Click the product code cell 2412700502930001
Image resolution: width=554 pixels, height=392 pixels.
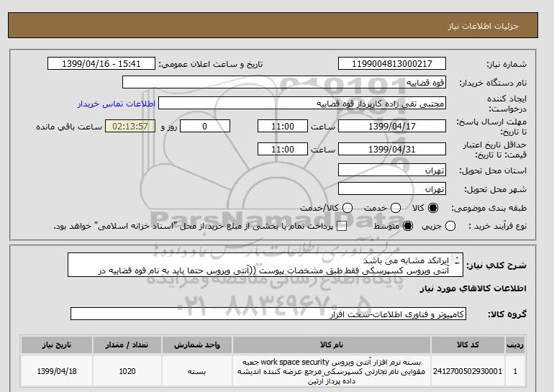pyautogui.click(x=468, y=371)
